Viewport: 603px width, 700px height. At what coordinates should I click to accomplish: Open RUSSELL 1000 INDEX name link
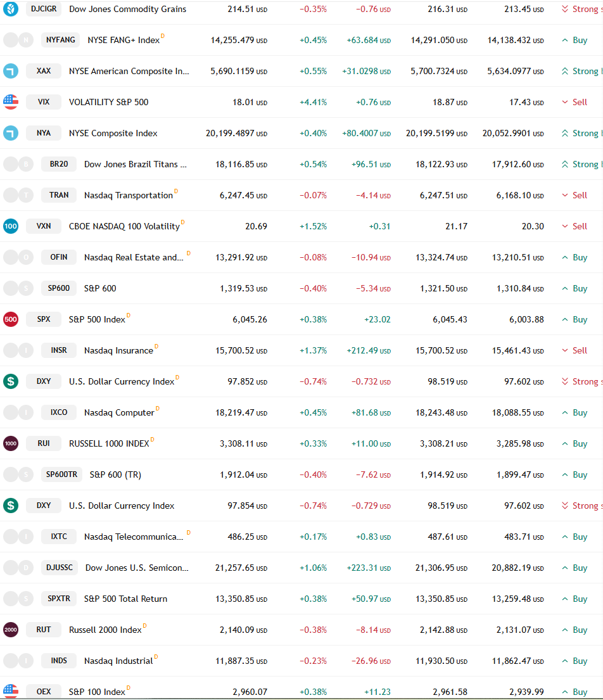pos(109,443)
